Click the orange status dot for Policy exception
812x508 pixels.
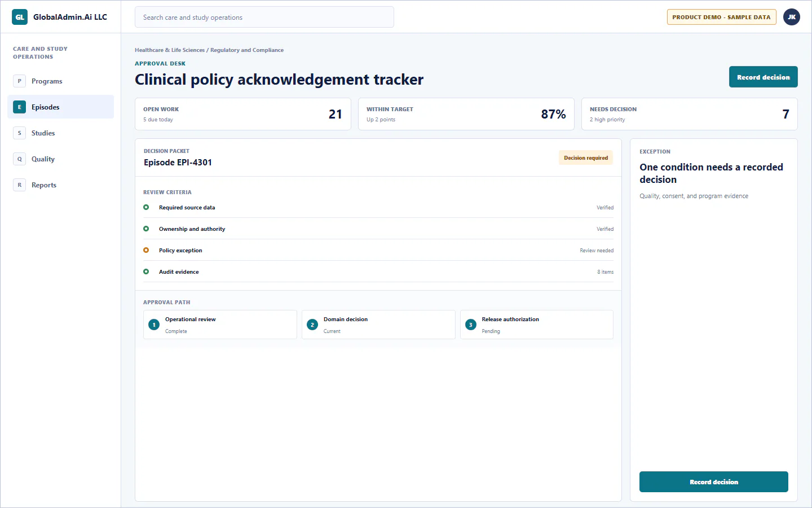146,250
